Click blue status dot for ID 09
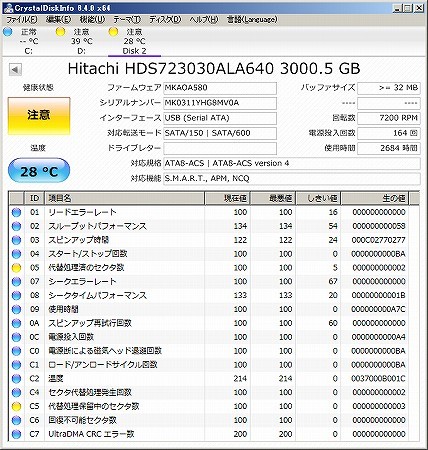This screenshot has width=428, height=450. point(16,309)
